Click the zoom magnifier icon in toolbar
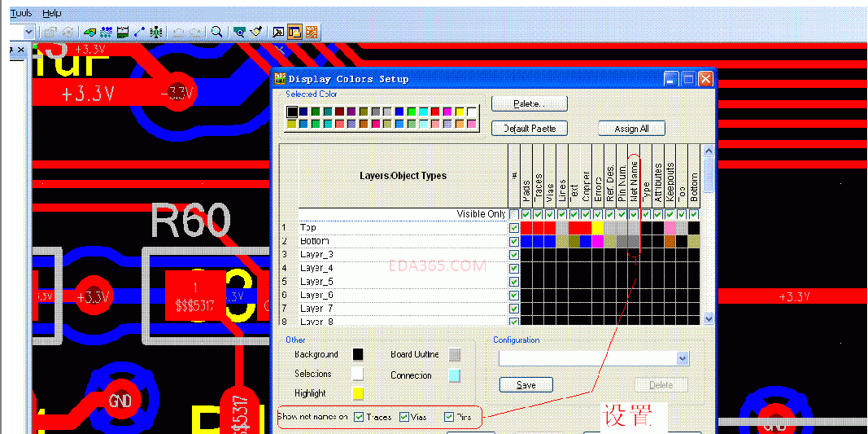The width and height of the screenshot is (868, 434). click(217, 32)
